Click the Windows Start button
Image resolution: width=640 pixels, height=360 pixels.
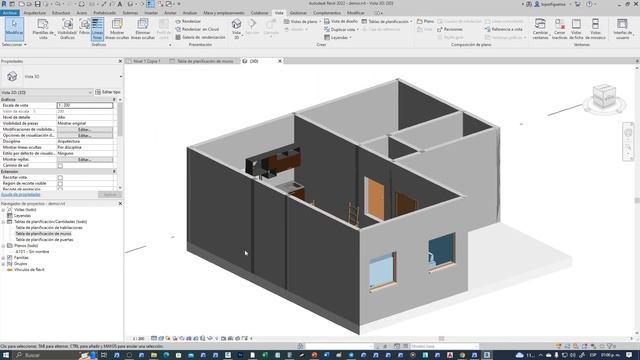(6, 355)
